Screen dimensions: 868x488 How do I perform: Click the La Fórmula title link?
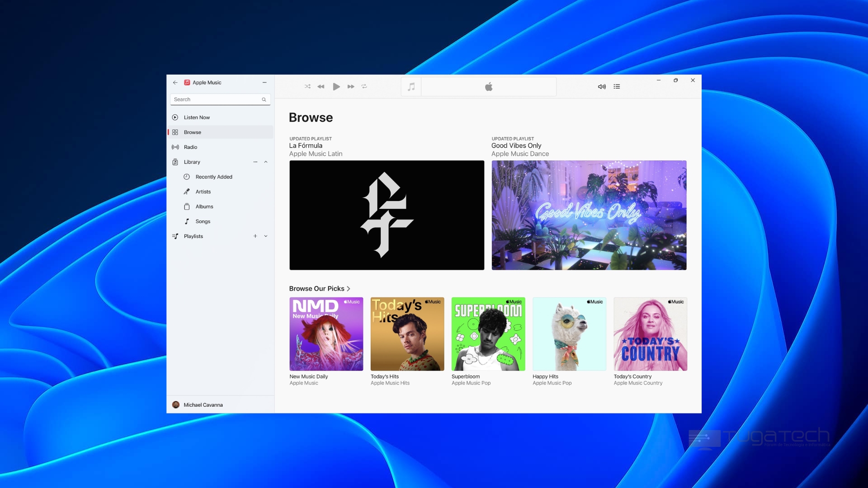(x=306, y=145)
